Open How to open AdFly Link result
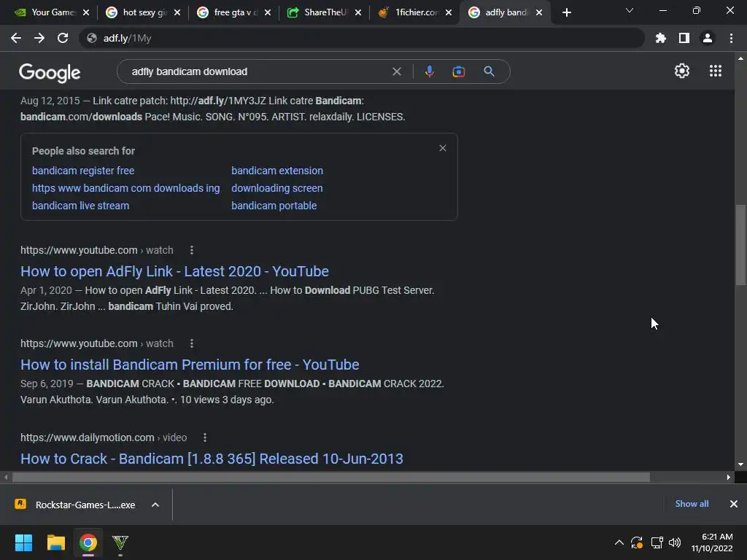The image size is (747, 560). pos(174,271)
